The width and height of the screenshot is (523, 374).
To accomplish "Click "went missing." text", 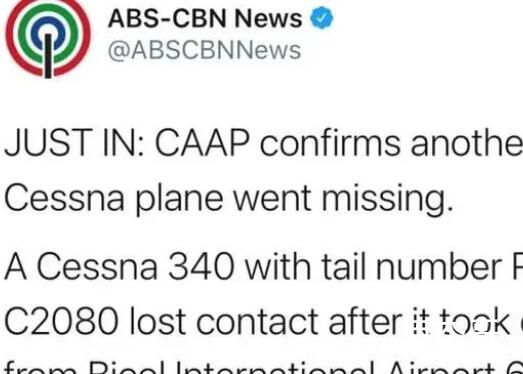I will [344, 198].
